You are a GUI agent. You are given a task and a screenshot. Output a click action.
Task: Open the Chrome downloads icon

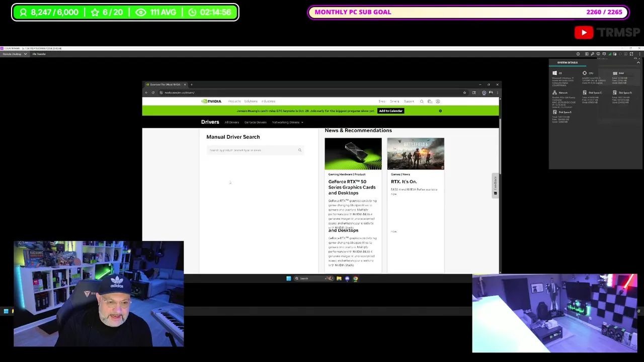pyautogui.click(x=484, y=93)
